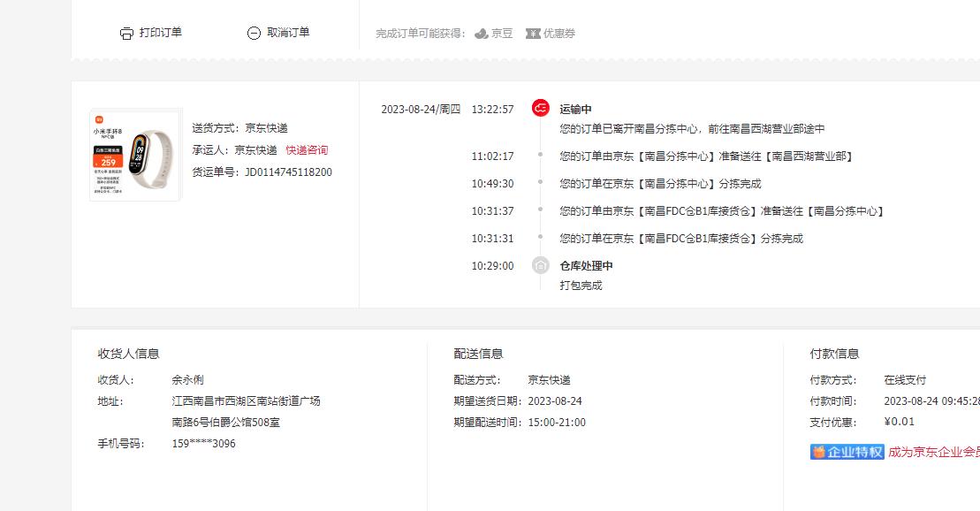Click the 优惠券 coupon ticket icon
The width and height of the screenshot is (980, 511).
tap(533, 34)
